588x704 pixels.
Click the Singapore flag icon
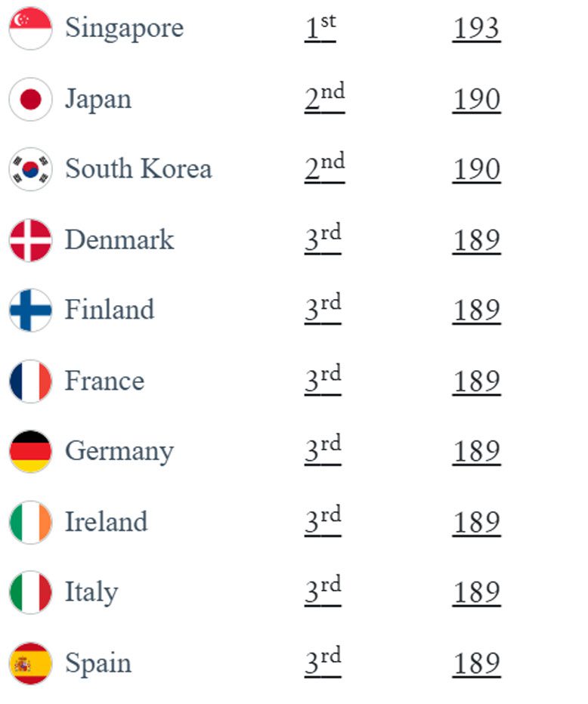click(x=30, y=28)
